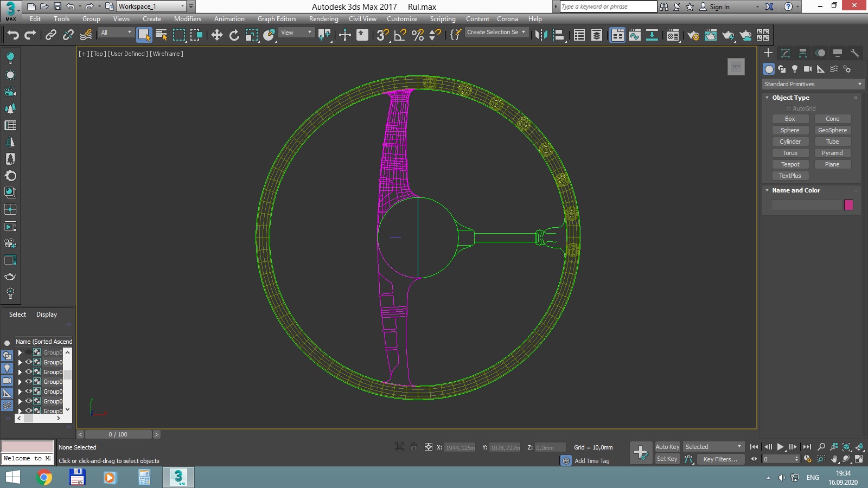Open the All selection filter dropdown
This screenshot has height=488, width=868.
click(x=116, y=33)
